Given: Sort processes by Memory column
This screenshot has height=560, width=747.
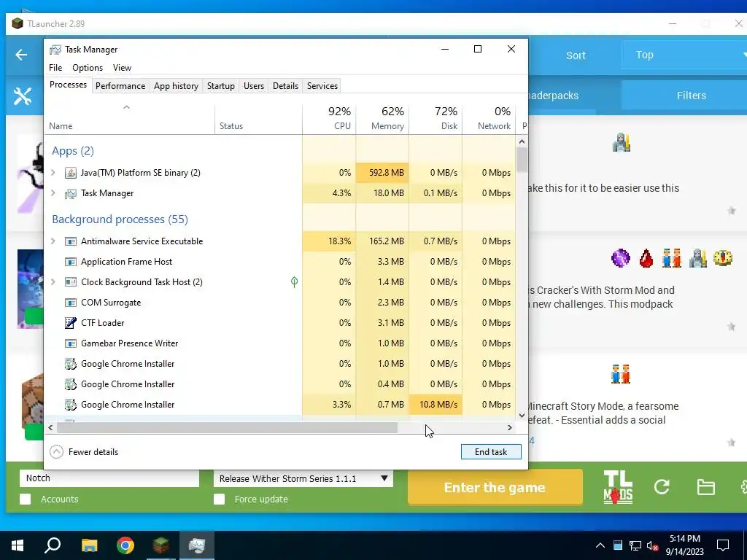Looking at the screenshot, I should point(382,119).
